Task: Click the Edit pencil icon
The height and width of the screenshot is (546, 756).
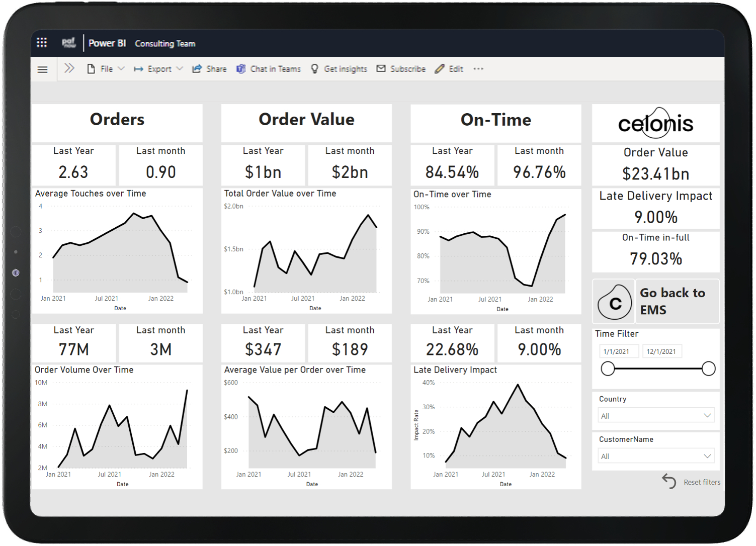Action: [440, 69]
